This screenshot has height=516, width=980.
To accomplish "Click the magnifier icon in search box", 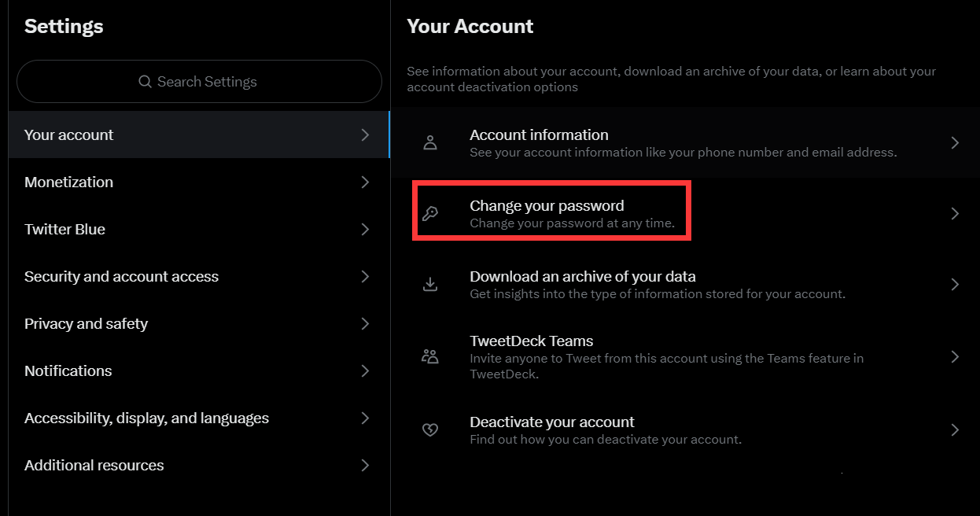I will click(145, 82).
